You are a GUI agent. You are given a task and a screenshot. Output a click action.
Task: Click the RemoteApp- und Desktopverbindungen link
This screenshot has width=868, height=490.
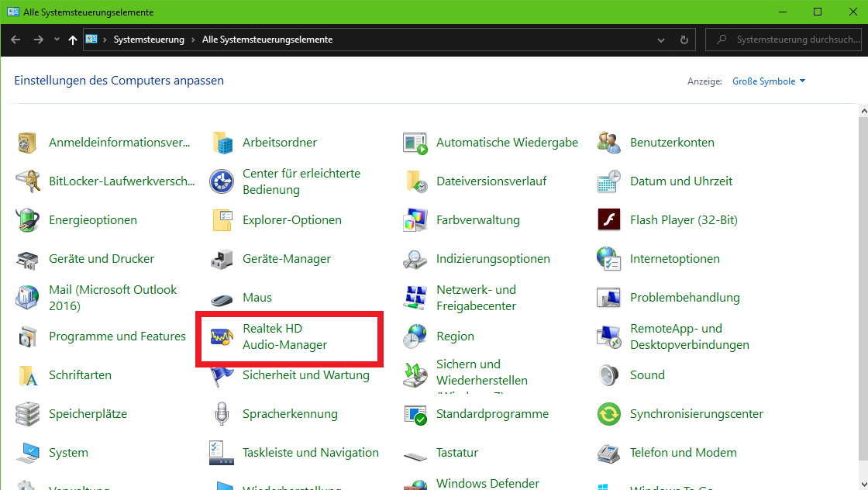pos(689,336)
